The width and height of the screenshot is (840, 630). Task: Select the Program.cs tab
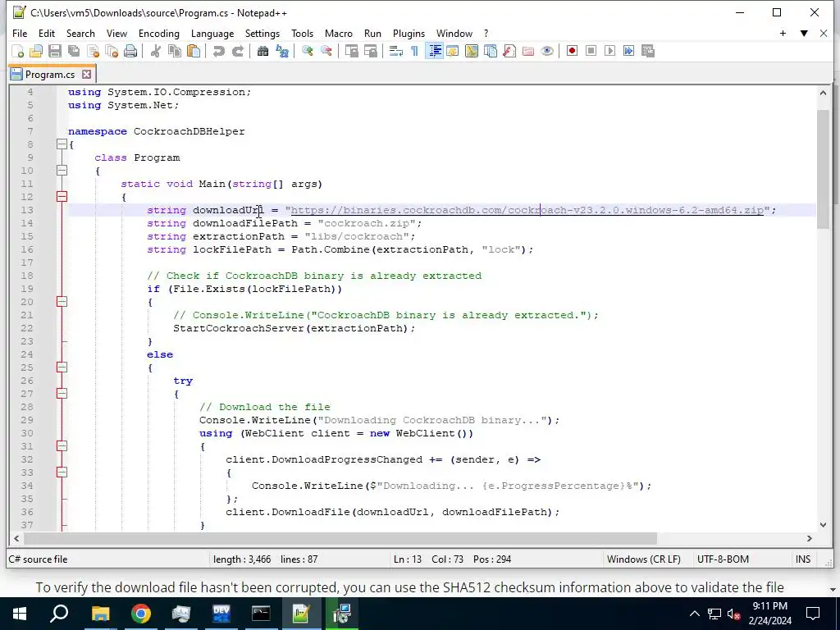coord(50,75)
